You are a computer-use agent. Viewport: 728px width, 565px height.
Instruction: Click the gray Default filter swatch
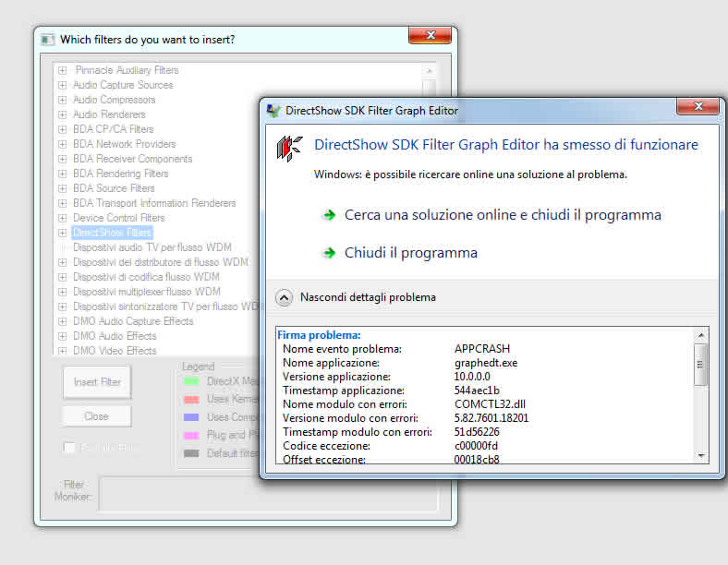pos(191,453)
